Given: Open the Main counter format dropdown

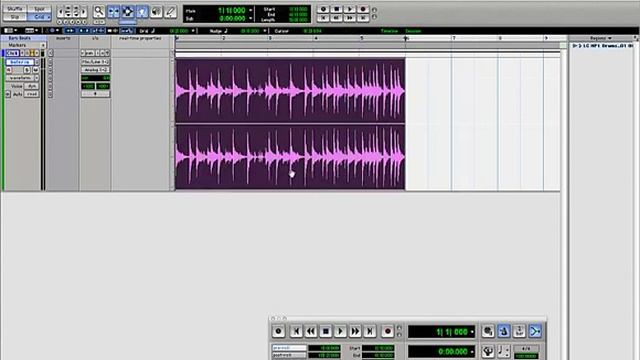Looking at the screenshot, I should [x=250, y=10].
